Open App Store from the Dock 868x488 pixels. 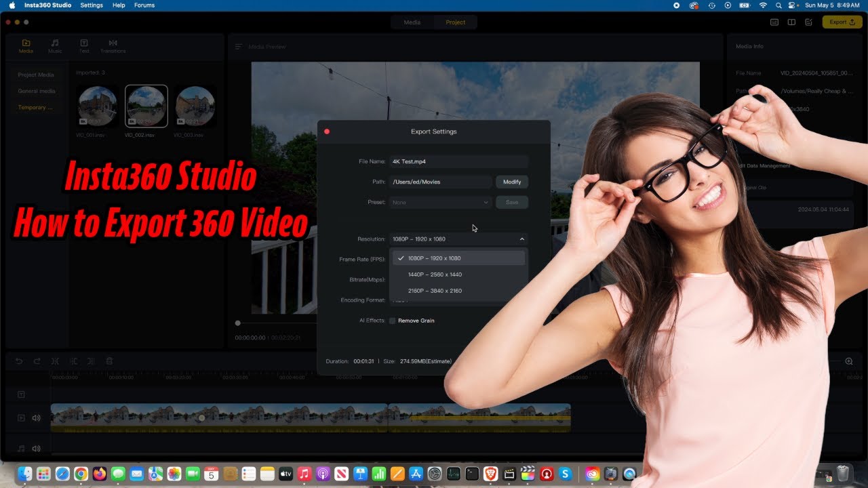(x=416, y=474)
